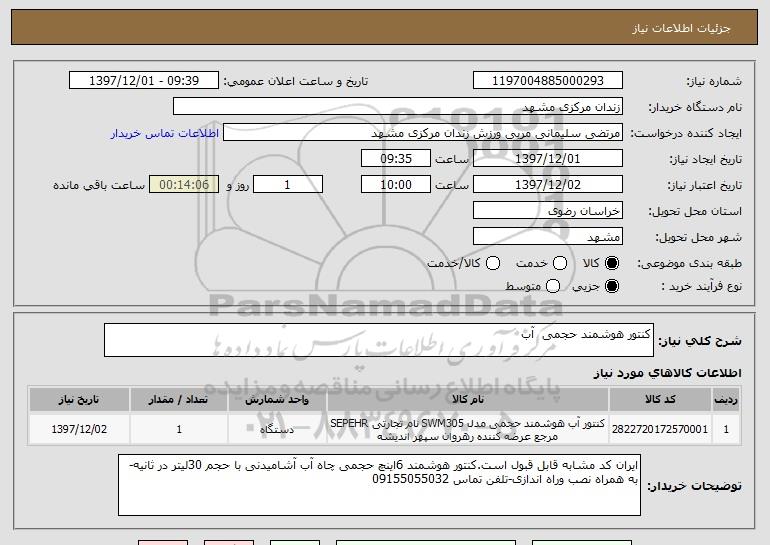Choose the جزیی purchase process option
Screen dimensions: 770x545
click(x=612, y=286)
